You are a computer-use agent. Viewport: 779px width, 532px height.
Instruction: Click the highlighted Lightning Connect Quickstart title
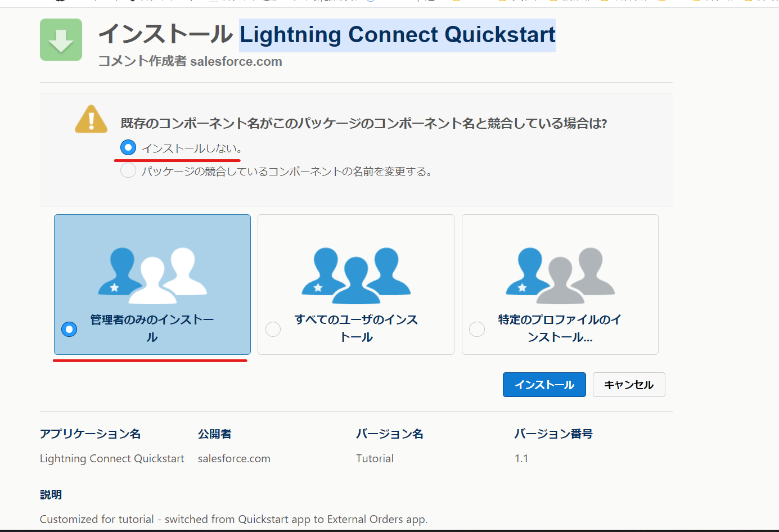click(x=398, y=35)
